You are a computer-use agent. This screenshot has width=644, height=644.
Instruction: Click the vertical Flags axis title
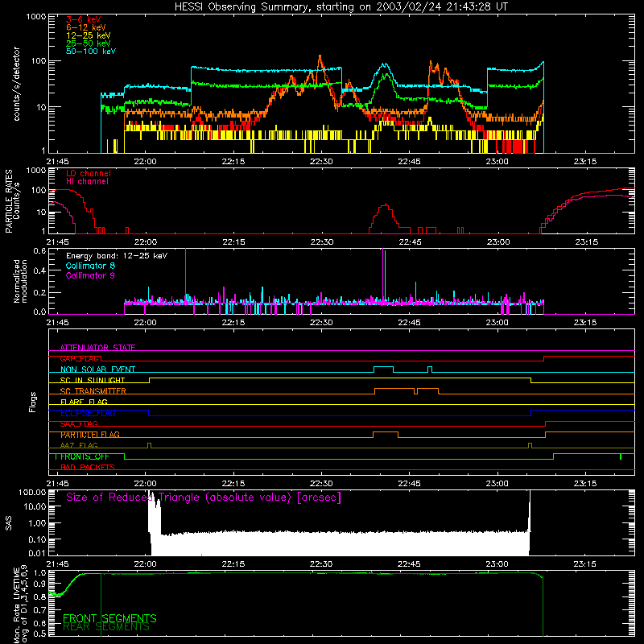coord(33,402)
